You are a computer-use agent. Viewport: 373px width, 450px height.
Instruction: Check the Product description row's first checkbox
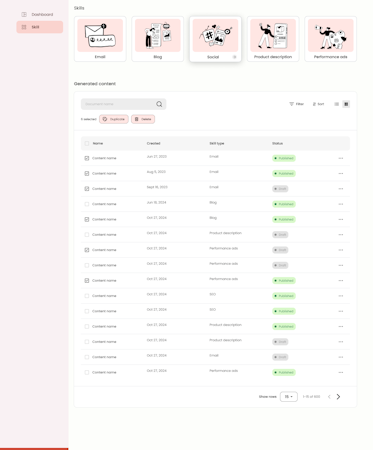[x=87, y=235]
